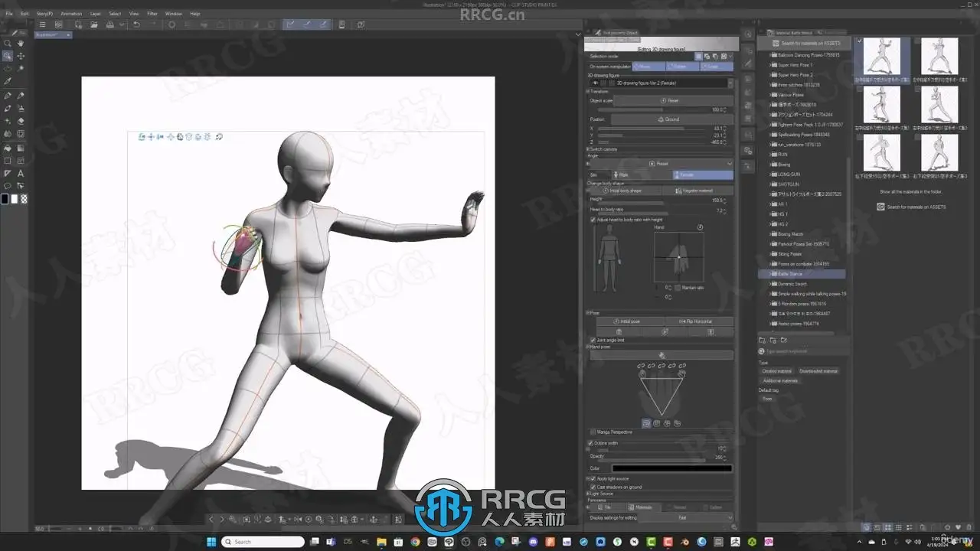This screenshot has height=551, width=980.
Task: Click the command bar icon right of the smartphone
Action: (360, 24)
